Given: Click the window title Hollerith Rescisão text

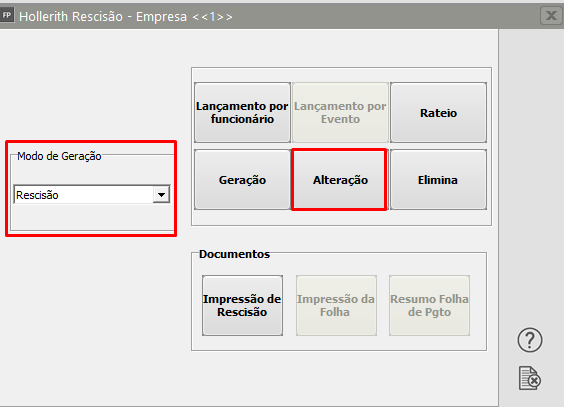Looking at the screenshot, I should coord(71,17).
